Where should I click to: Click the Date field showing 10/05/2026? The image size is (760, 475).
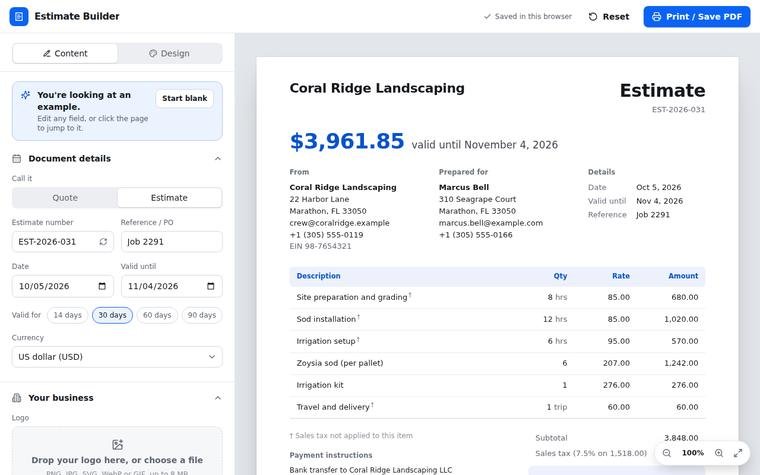pyautogui.click(x=63, y=286)
